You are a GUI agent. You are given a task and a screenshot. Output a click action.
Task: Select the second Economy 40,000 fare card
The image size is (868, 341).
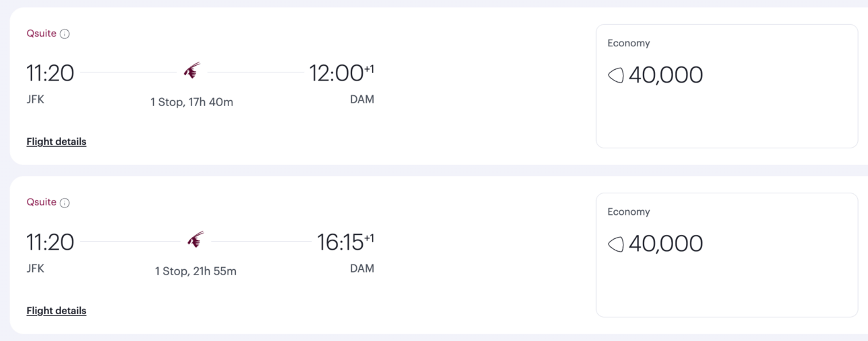point(727,255)
